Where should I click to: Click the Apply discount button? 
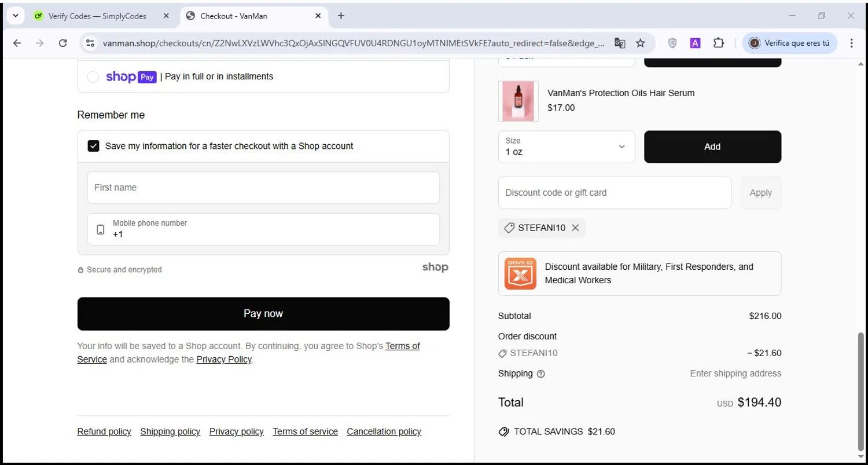[761, 193]
